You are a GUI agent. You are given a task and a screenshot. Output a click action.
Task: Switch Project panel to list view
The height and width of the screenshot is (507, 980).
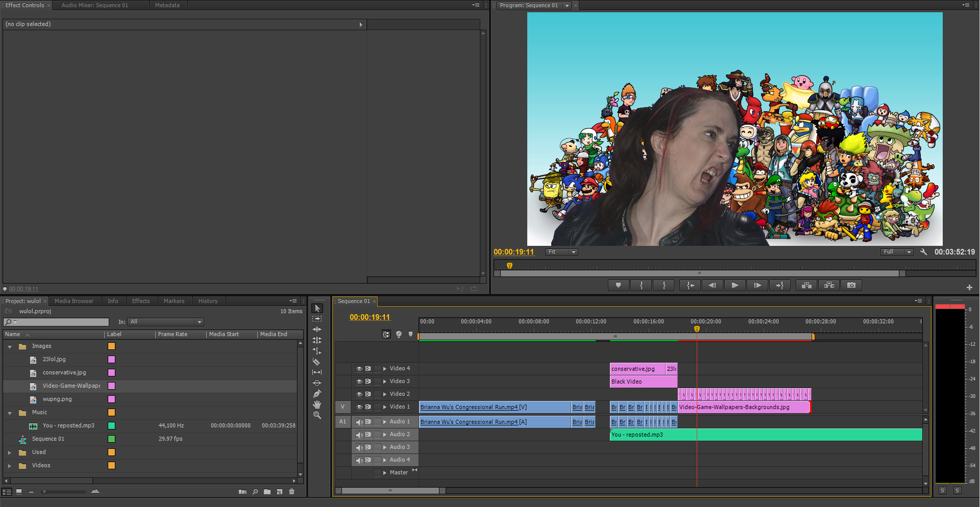[x=7, y=492]
